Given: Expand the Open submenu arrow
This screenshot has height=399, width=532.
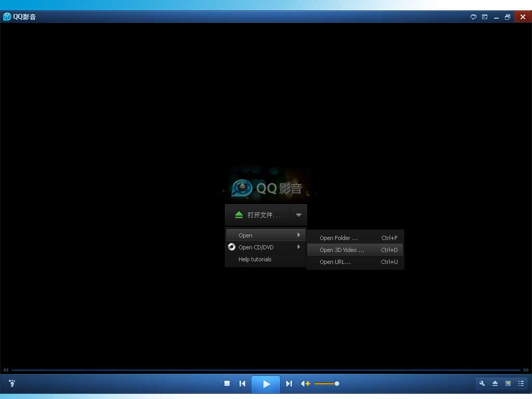Looking at the screenshot, I should 299,235.
